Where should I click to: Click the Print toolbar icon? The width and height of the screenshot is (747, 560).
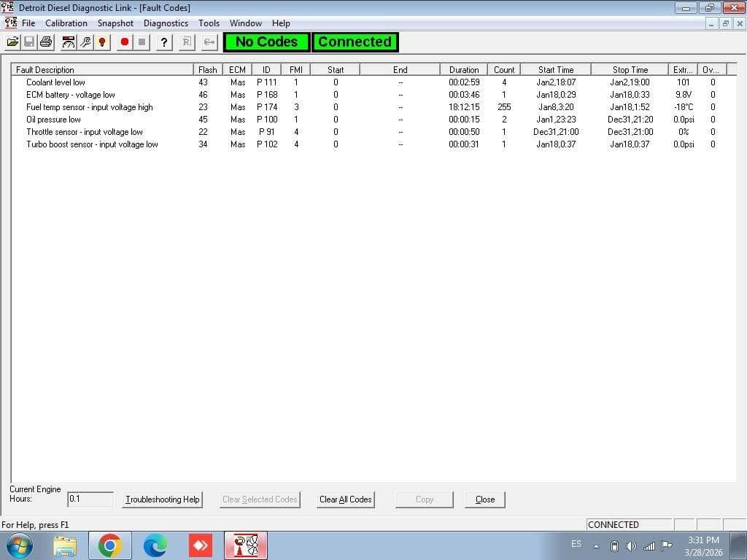[46, 42]
